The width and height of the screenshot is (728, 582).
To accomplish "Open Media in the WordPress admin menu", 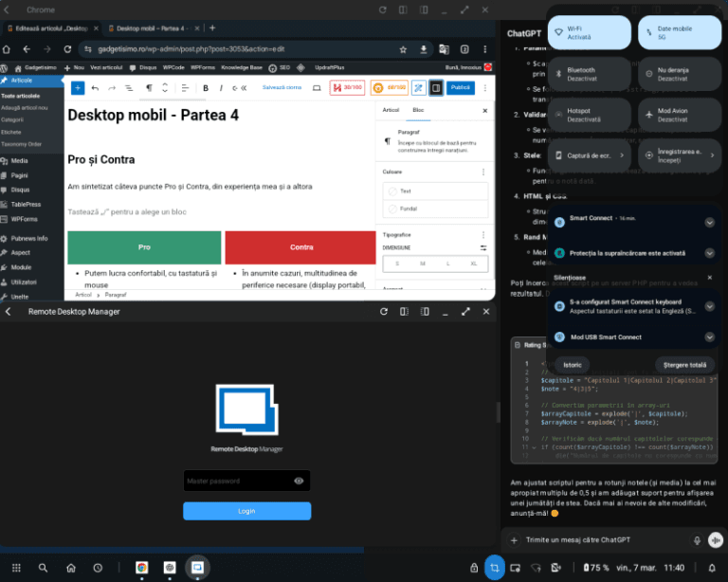I will 20,161.
